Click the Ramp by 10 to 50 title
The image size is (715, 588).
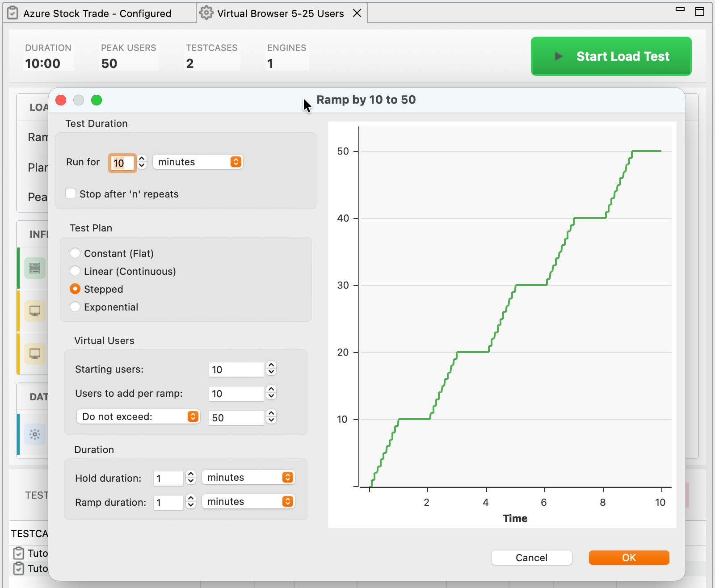point(366,100)
